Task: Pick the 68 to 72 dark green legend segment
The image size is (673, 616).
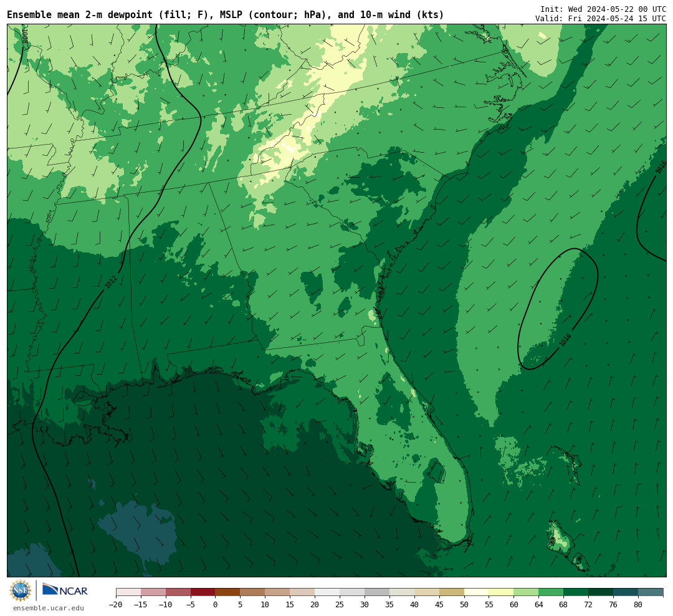Action: point(576,592)
